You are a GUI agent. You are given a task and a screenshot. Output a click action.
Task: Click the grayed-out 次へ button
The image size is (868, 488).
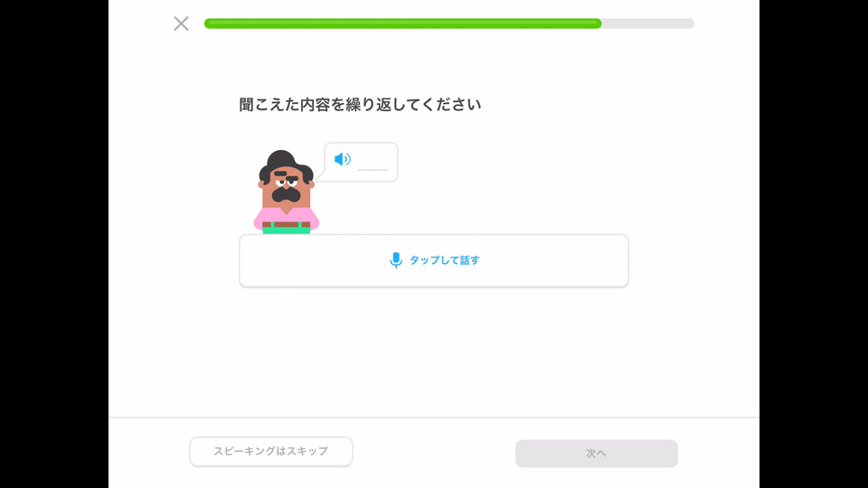[596, 453]
